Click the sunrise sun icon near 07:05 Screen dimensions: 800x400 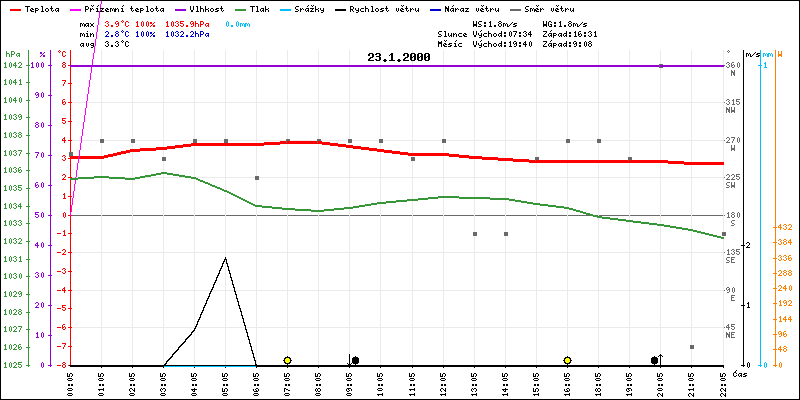point(287,360)
